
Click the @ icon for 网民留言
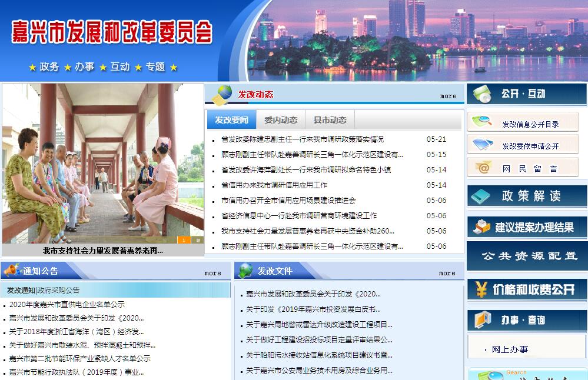483,168
